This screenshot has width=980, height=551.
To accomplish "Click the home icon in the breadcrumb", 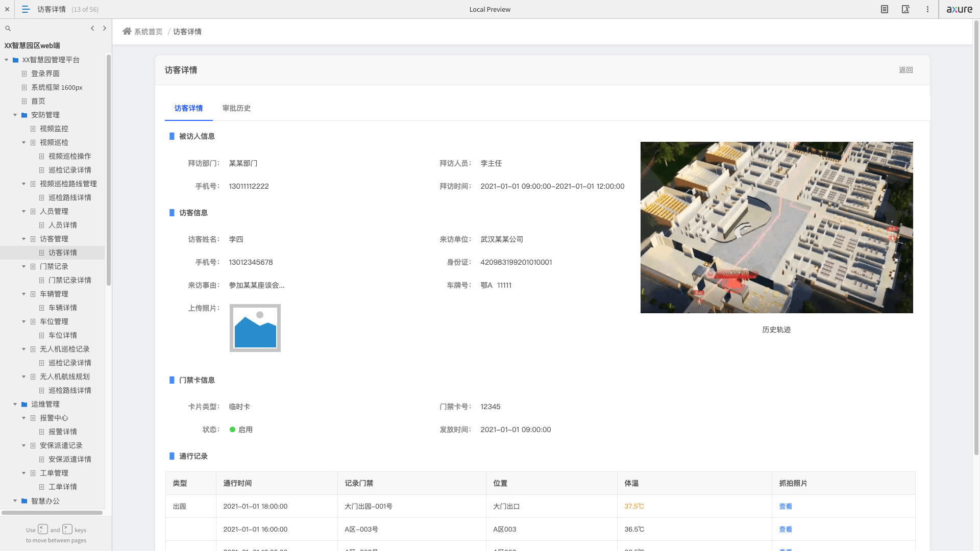I will coord(127,31).
